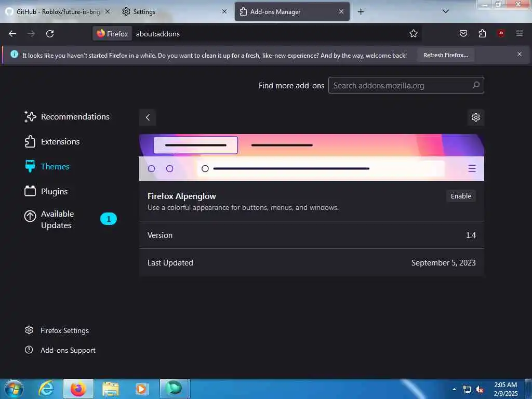Open Available Updates section
Screen dimensions: 532x399
point(70,220)
